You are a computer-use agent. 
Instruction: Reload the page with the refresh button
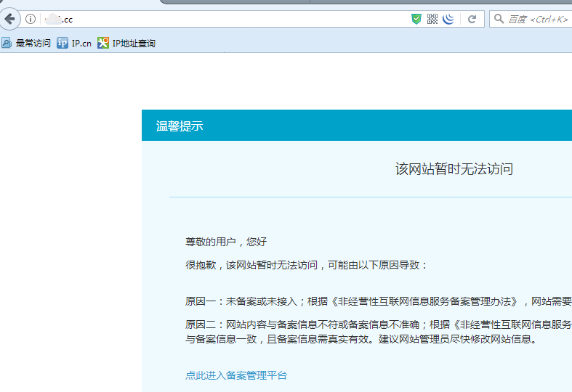pyautogui.click(x=472, y=19)
